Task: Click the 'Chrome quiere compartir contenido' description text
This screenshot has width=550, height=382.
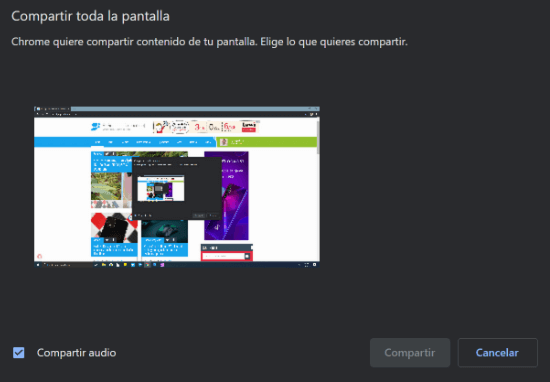Action: [209, 42]
